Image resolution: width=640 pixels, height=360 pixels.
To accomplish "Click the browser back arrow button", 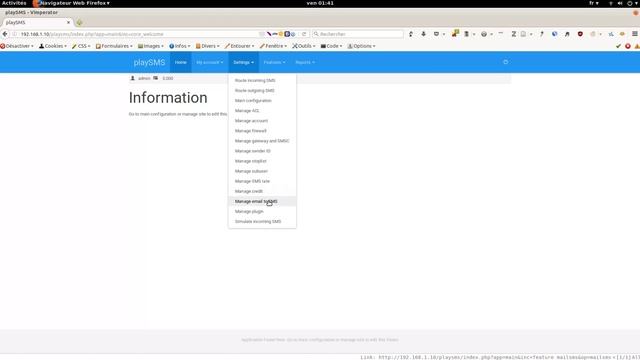I will (x=5, y=34).
